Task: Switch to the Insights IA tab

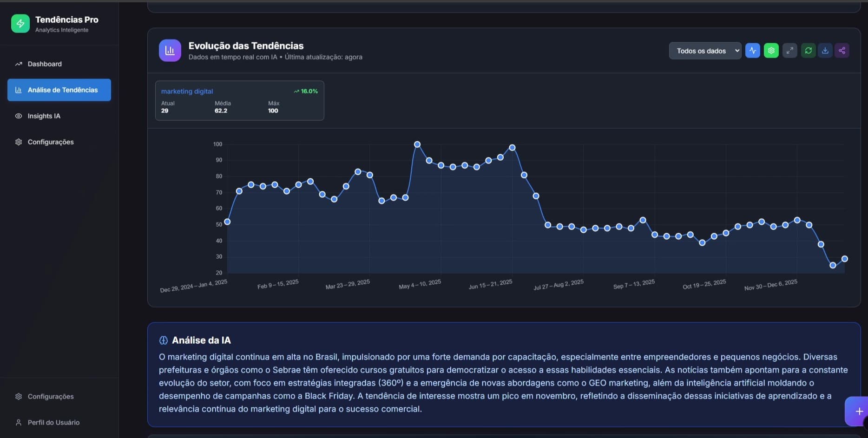Action: [x=44, y=116]
